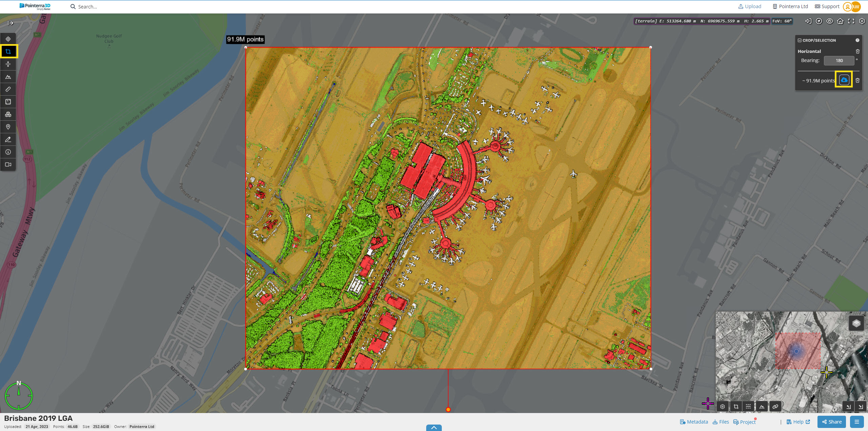Toggle fullscreen mode icon

click(x=851, y=21)
